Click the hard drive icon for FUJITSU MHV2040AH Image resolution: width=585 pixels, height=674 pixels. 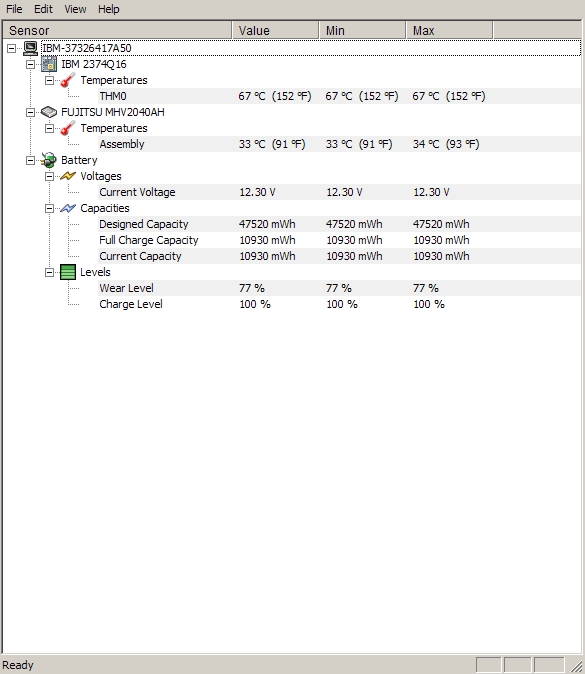click(x=49, y=112)
